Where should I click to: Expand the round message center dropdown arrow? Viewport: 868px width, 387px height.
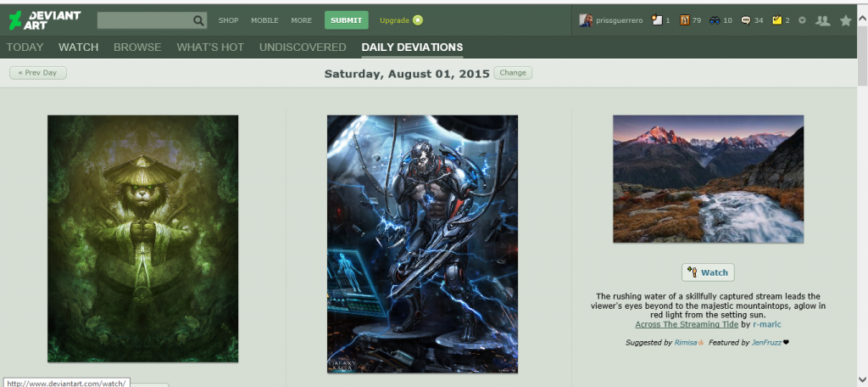click(802, 20)
